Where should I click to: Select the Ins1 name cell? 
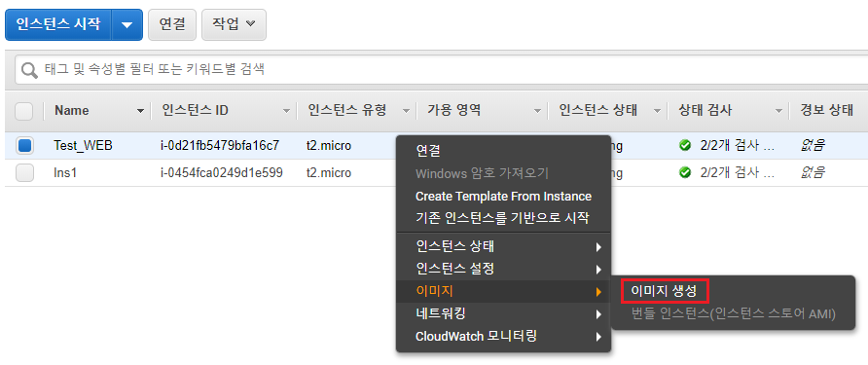point(65,173)
